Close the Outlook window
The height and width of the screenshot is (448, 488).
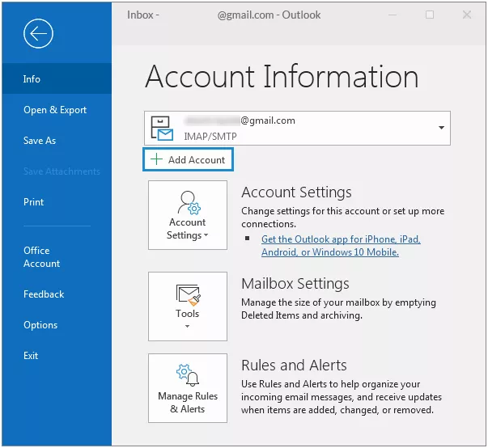[x=467, y=15]
